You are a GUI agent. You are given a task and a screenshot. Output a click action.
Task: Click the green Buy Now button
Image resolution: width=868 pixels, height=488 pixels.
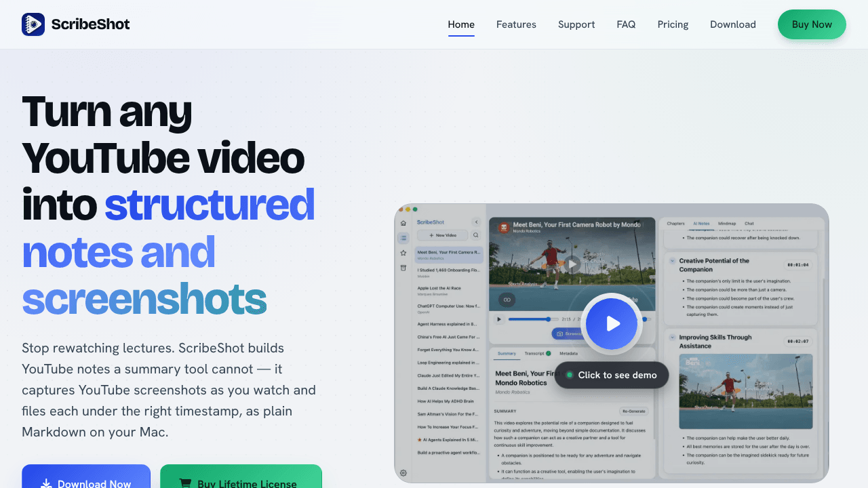tap(812, 24)
